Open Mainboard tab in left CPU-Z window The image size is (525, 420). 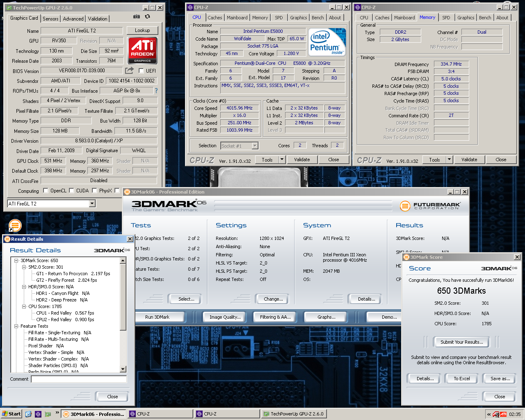pos(237,18)
